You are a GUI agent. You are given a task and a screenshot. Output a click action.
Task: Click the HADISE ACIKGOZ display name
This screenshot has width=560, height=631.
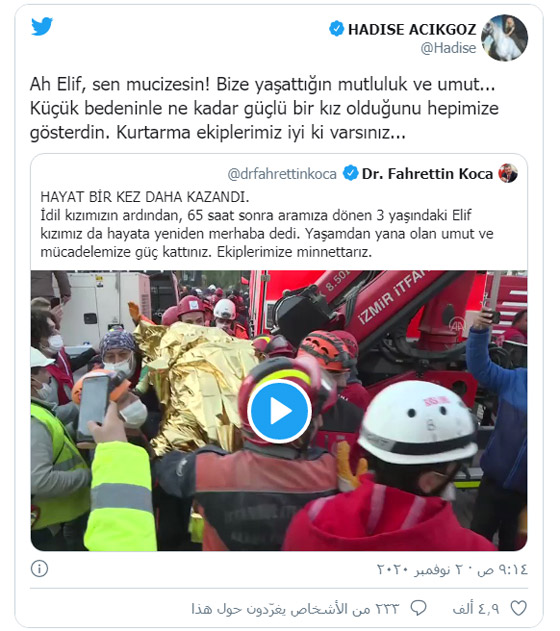click(412, 29)
